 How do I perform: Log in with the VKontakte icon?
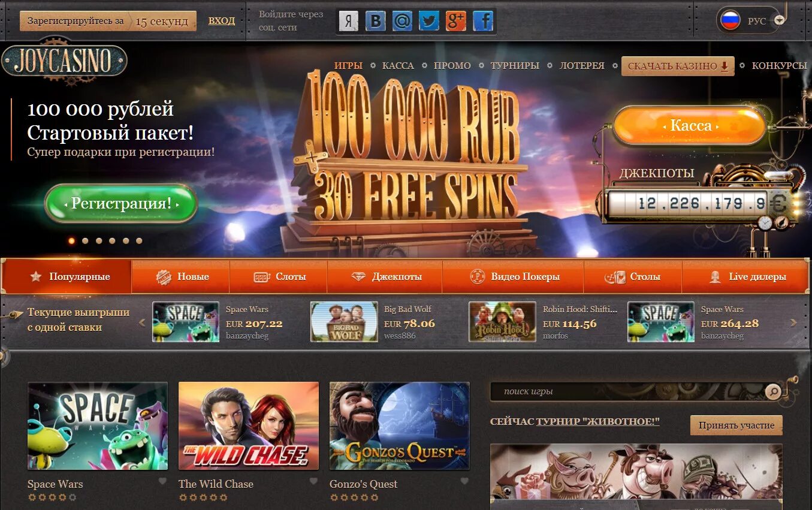click(x=376, y=22)
